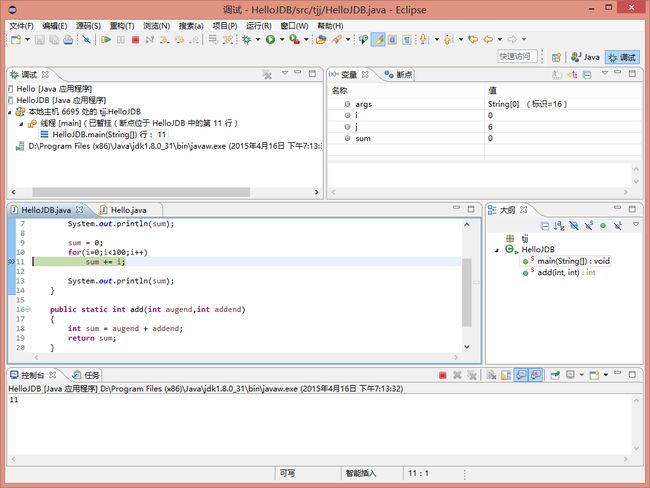Click the Last Edit Location arrow icon
This screenshot has height=488, width=650.
[x=473, y=40]
